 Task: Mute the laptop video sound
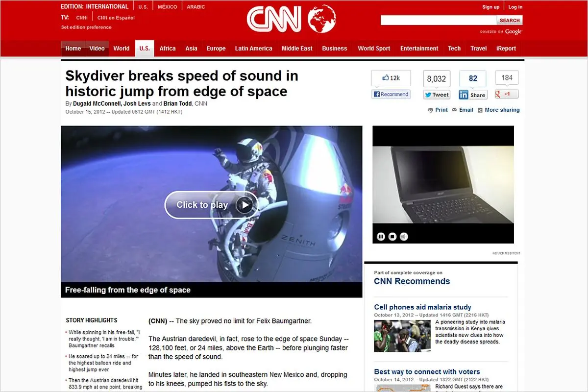(x=403, y=236)
